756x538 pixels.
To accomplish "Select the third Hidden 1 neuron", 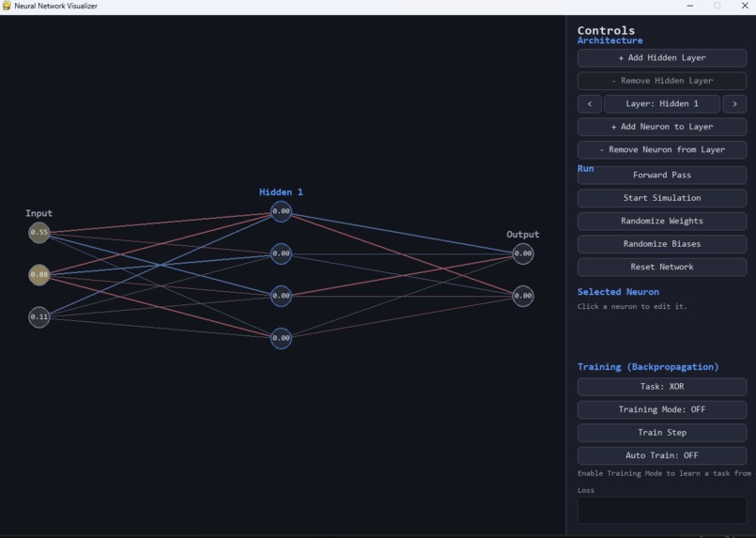I will coord(281,296).
